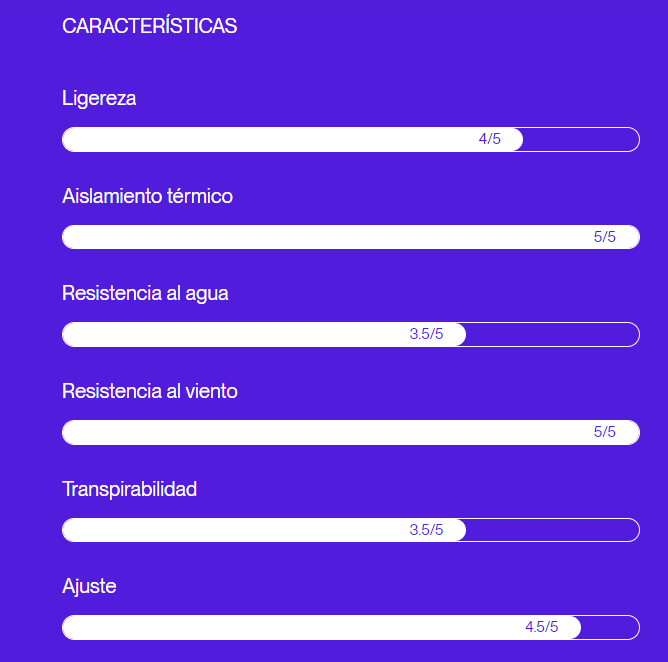Click the 4.5/5 rating value for Ajuste

point(541,628)
